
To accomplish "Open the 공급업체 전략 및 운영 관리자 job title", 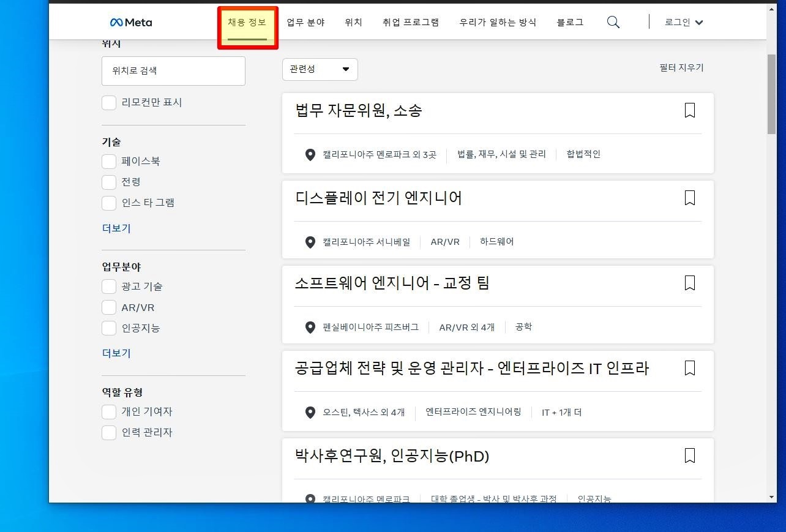I will 472,369.
